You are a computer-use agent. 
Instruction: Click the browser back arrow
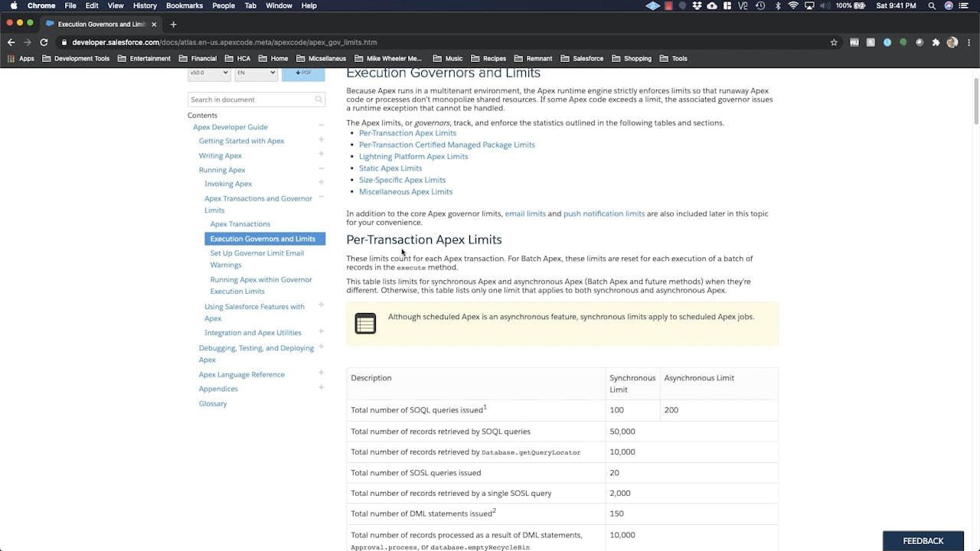(x=11, y=42)
